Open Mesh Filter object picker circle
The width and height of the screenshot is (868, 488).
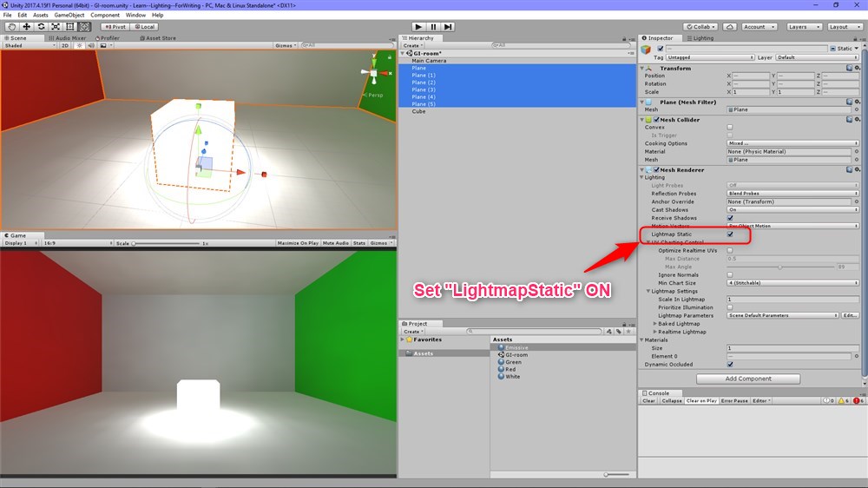[857, 109]
